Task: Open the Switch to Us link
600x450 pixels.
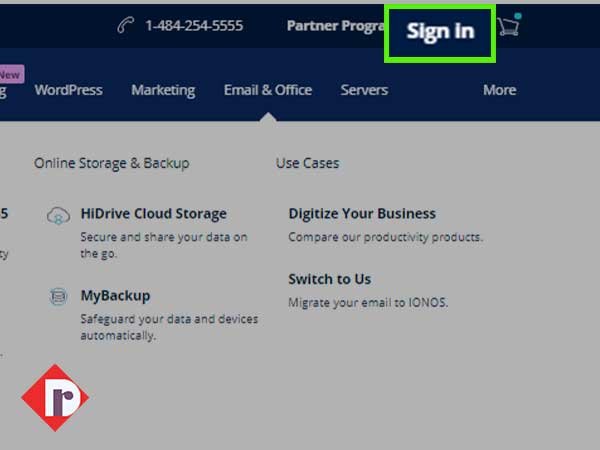Action: click(330, 279)
